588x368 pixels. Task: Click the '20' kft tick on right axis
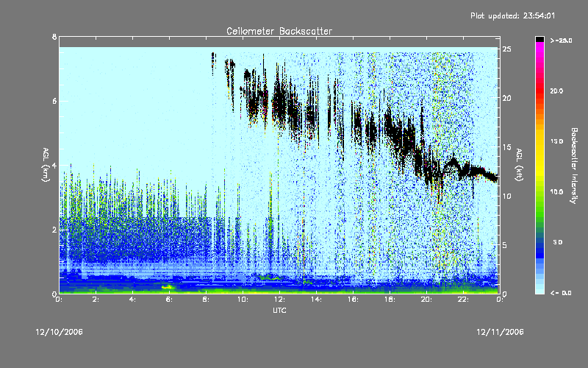coord(506,98)
